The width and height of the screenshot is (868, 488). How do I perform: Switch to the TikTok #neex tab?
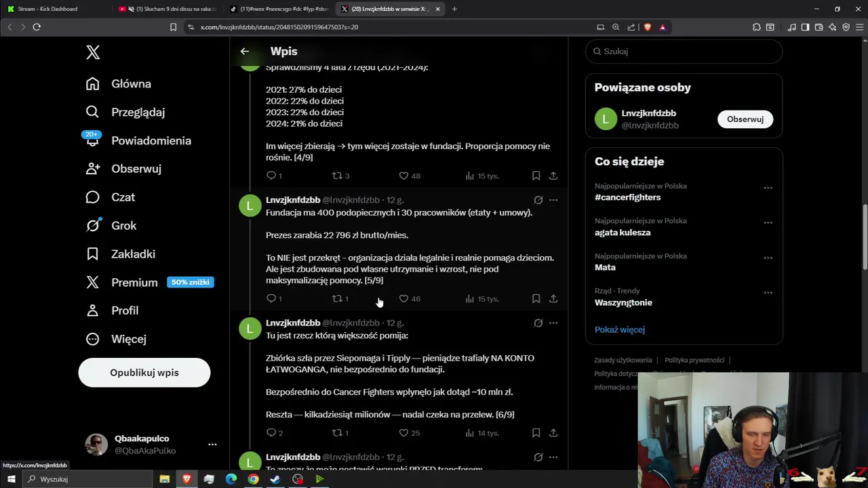pos(278,9)
